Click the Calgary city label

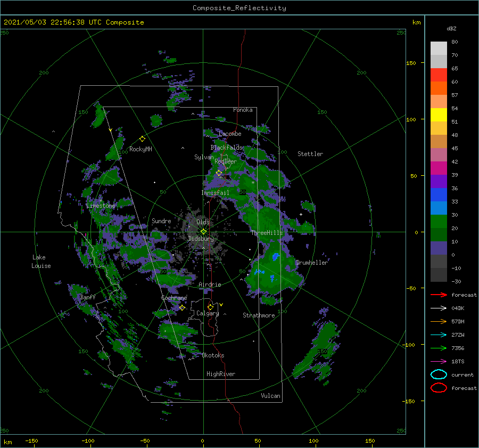[208, 313]
